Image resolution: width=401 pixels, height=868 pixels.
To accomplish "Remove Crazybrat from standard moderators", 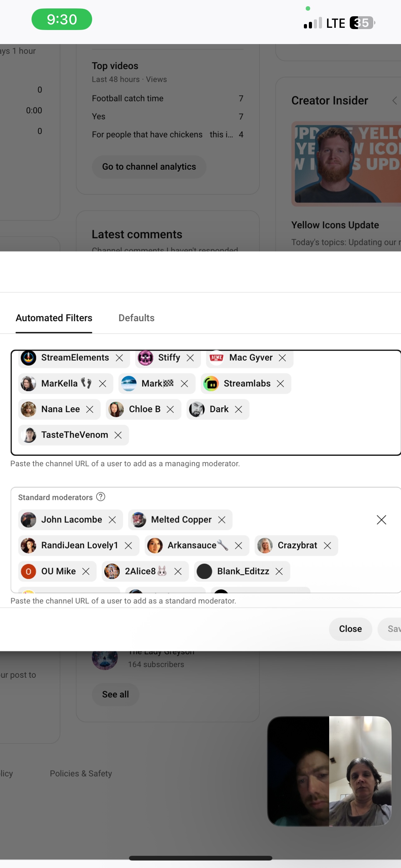I will (327, 546).
